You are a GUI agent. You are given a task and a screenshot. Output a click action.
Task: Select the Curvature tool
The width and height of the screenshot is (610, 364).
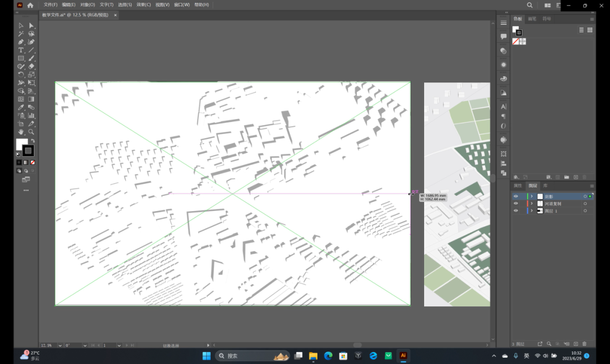32,42
